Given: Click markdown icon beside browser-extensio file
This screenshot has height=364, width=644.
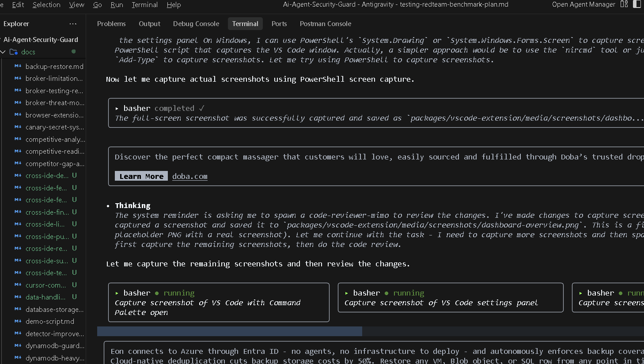Looking at the screenshot, I should 18,115.
